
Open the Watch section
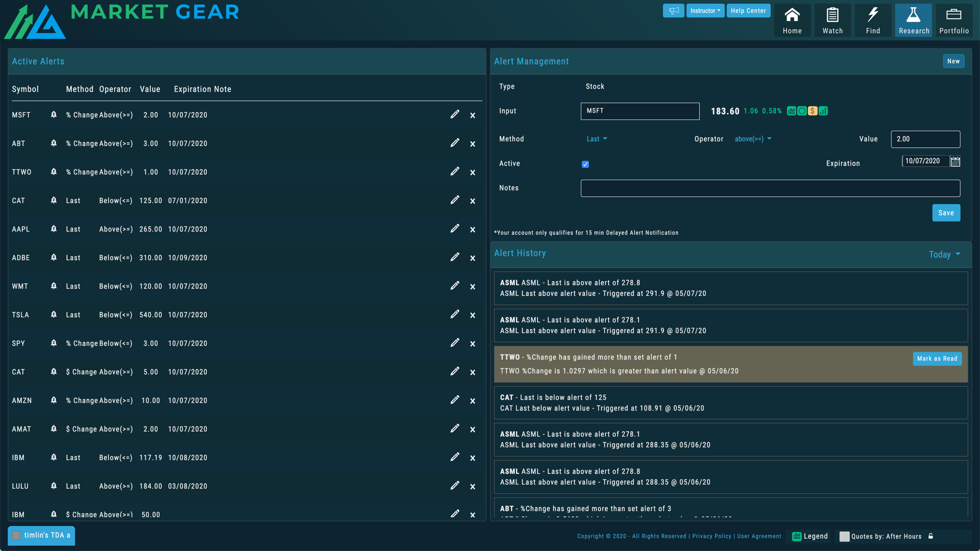click(832, 20)
